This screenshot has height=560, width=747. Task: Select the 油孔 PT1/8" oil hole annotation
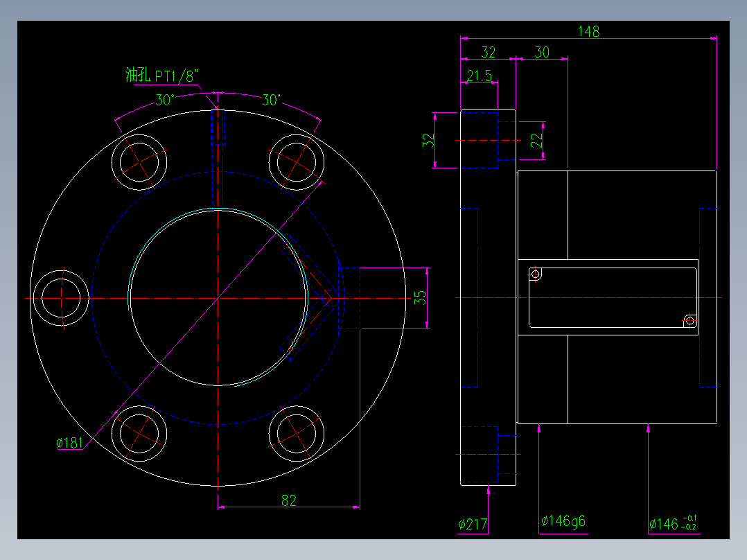162,76
